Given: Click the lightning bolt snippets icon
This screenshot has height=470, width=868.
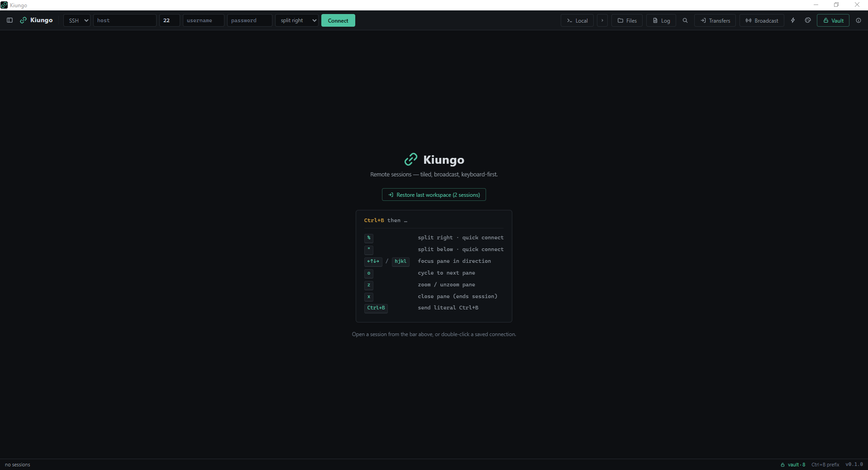Looking at the screenshot, I should tap(793, 20).
